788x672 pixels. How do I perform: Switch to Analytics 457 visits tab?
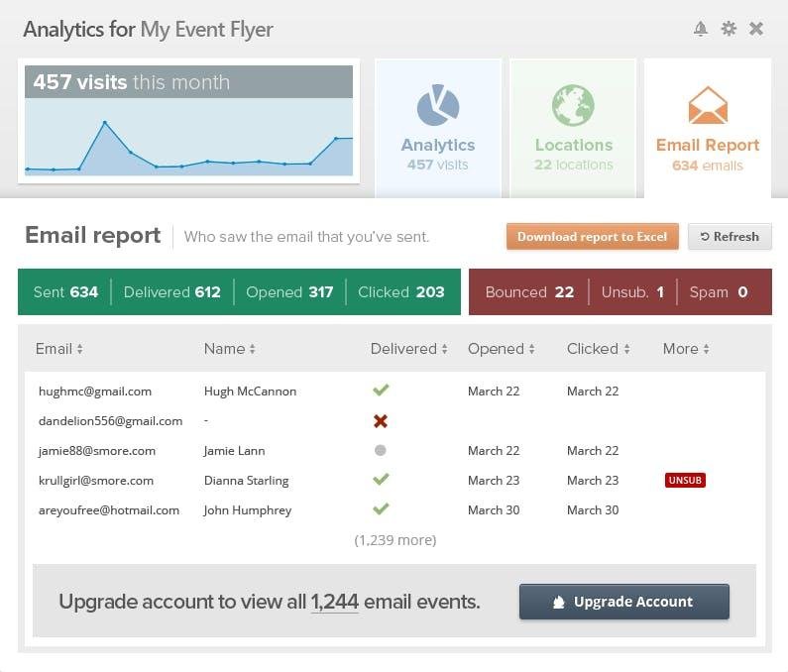438,128
